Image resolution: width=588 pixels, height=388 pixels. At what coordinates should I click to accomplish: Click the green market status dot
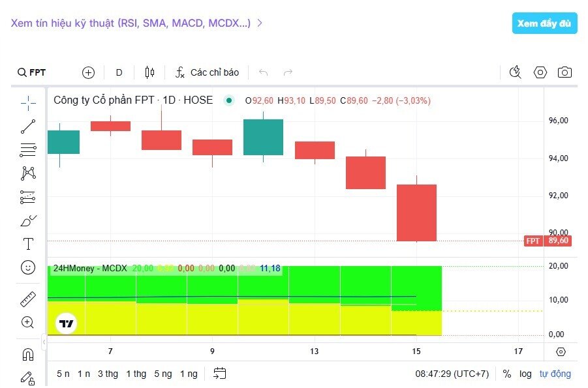(229, 100)
